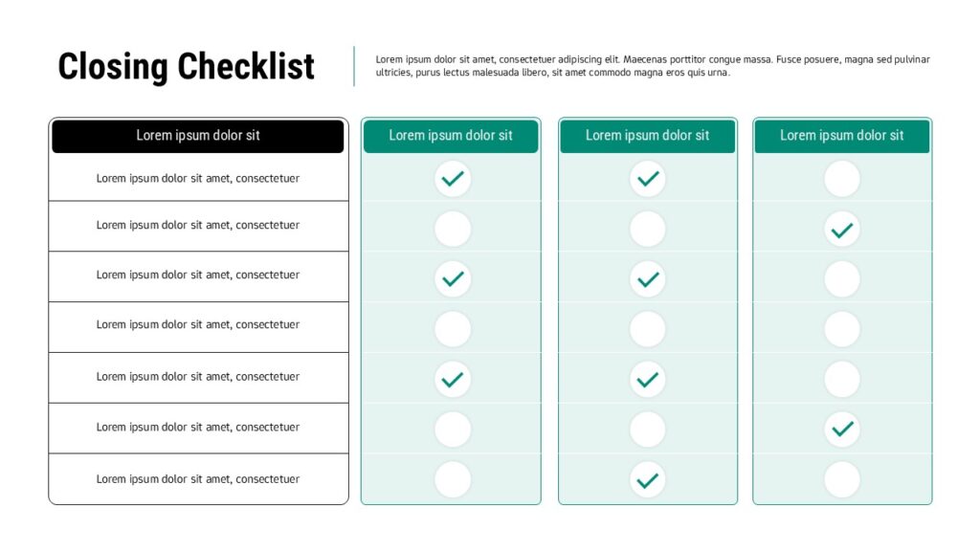
Task: Click the black table header cell
Action: [198, 136]
